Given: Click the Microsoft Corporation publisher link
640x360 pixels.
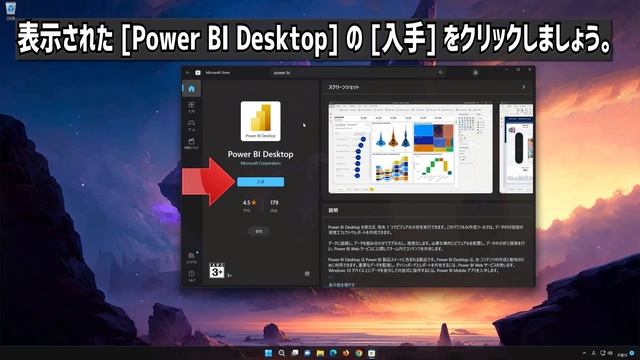Looking at the screenshot, I should 260,163.
